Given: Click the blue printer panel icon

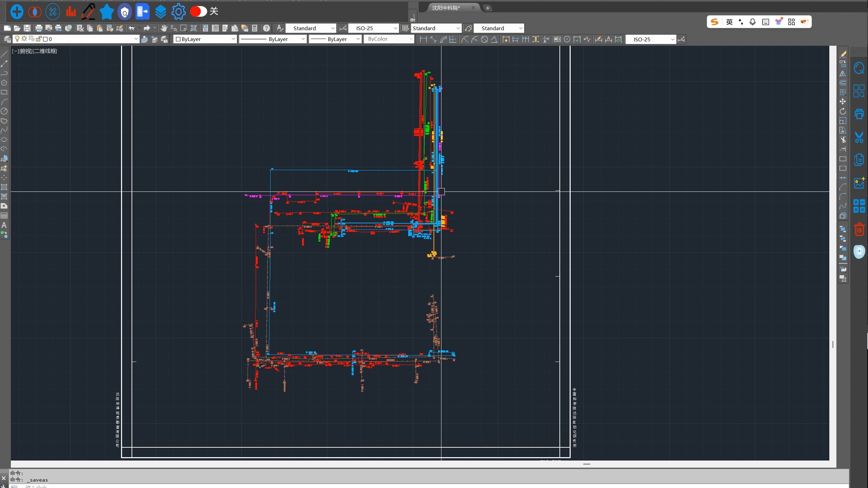Looking at the screenshot, I should pos(859,114).
